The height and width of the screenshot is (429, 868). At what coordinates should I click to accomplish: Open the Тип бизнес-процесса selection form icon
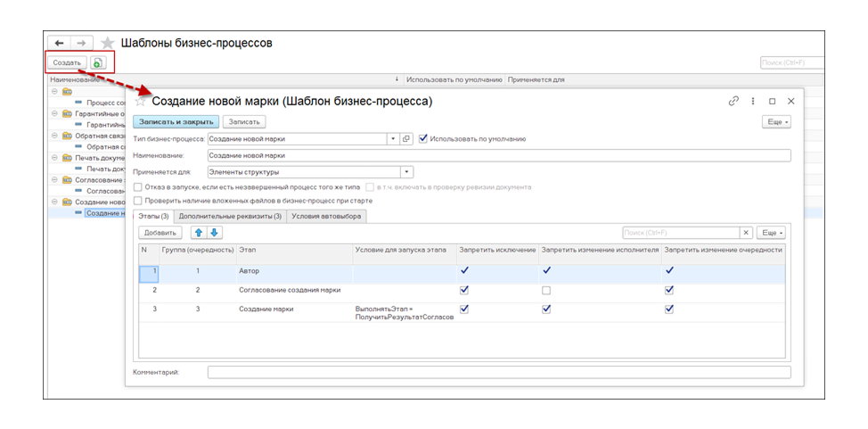coord(406,139)
